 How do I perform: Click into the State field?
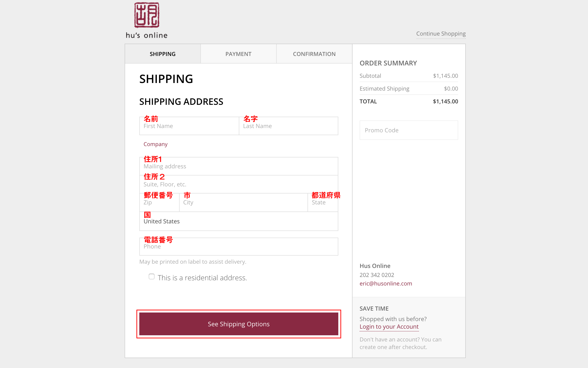tap(323, 202)
